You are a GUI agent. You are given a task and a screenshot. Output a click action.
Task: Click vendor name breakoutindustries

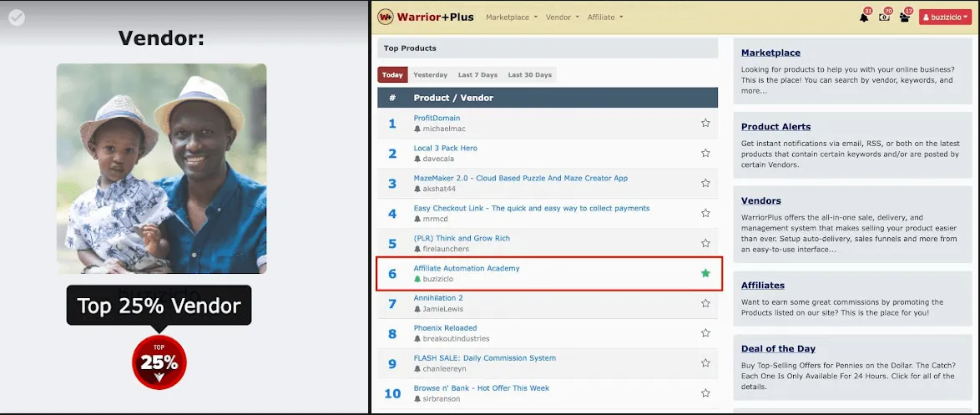[456, 339]
